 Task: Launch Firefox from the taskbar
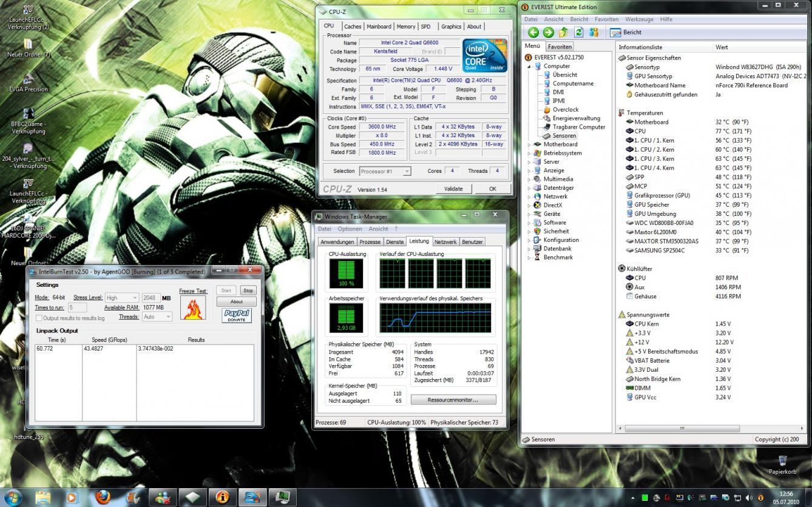[103, 497]
